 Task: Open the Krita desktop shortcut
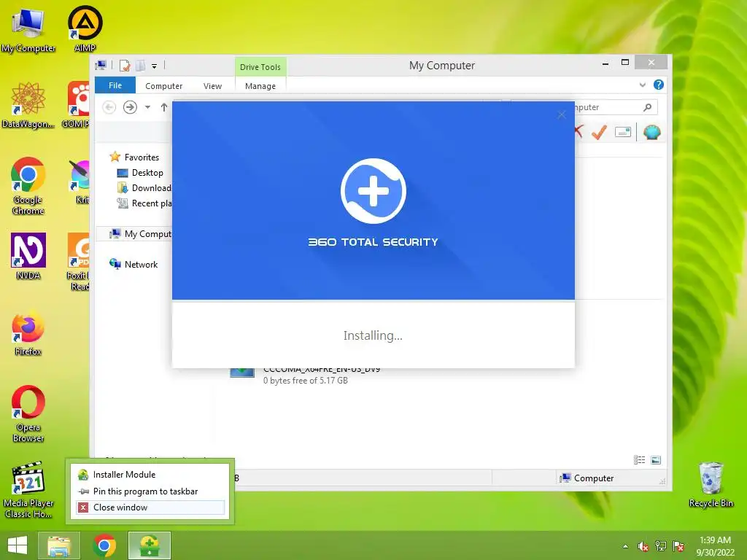pyautogui.click(x=80, y=182)
